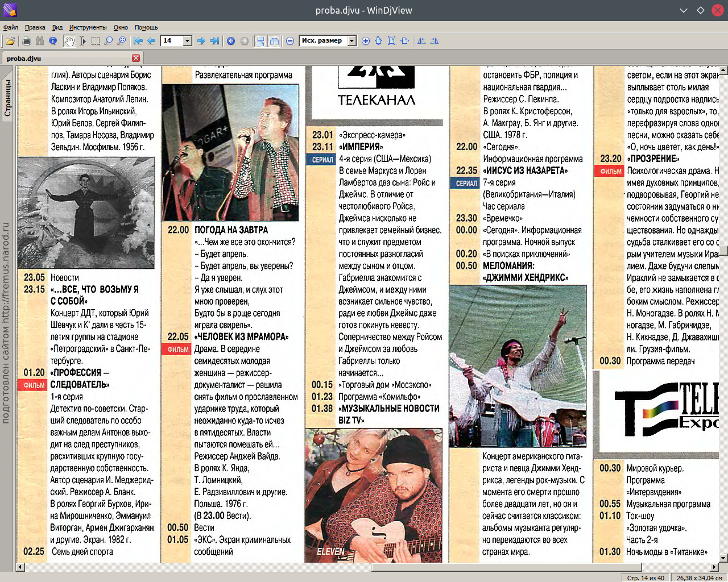The width and height of the screenshot is (728, 582).
Task: Click the black-and-white woman in arch photo
Action: (86, 213)
